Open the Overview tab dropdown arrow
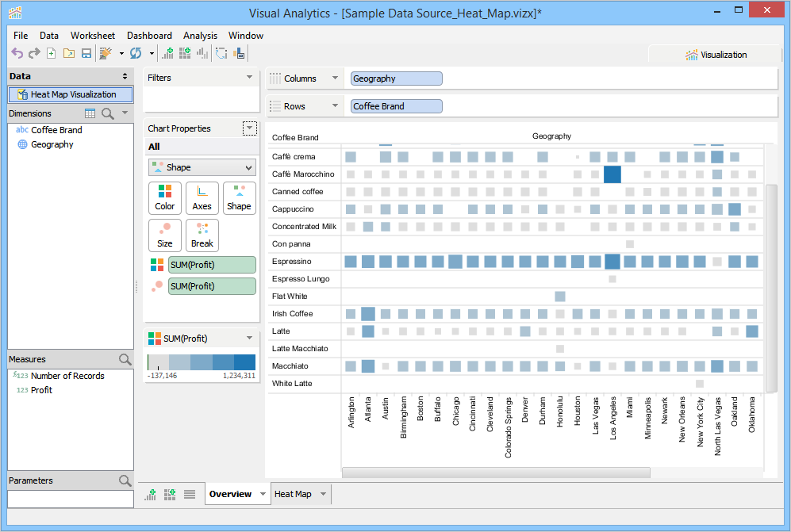This screenshot has height=532, width=791. [x=263, y=494]
